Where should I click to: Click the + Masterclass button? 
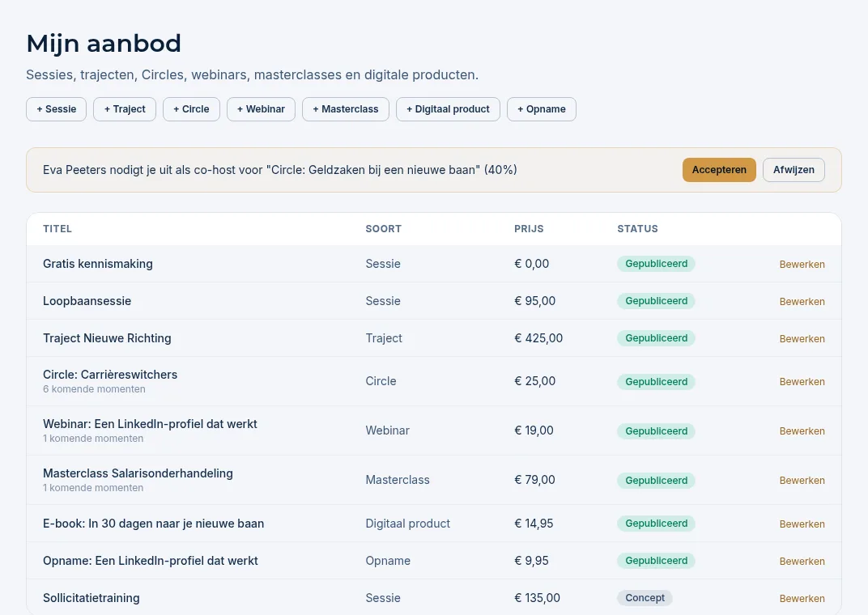tap(346, 109)
